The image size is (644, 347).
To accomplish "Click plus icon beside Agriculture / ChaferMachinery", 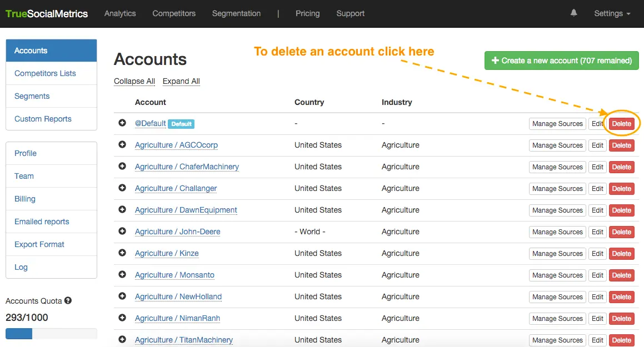I will [122, 166].
